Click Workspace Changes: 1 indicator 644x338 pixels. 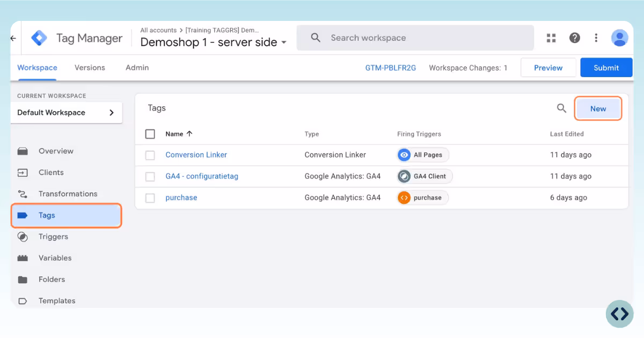tap(468, 68)
